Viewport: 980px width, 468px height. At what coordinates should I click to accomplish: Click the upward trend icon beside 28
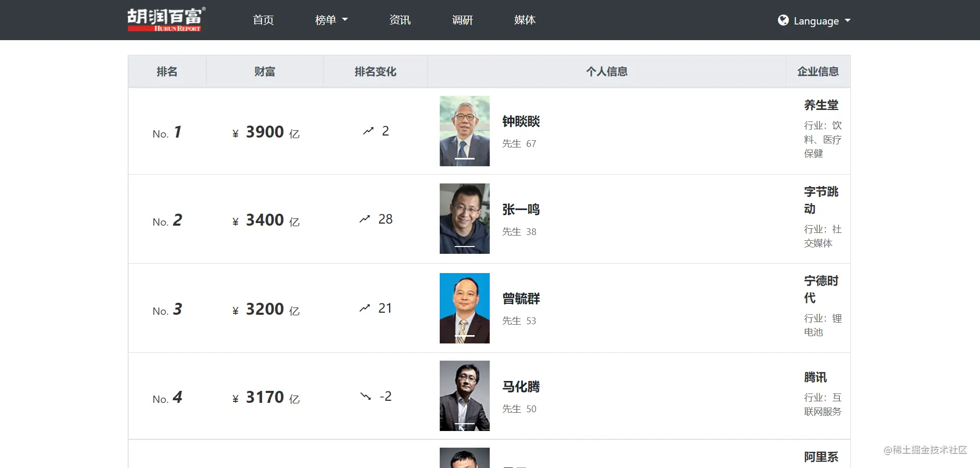click(x=365, y=219)
